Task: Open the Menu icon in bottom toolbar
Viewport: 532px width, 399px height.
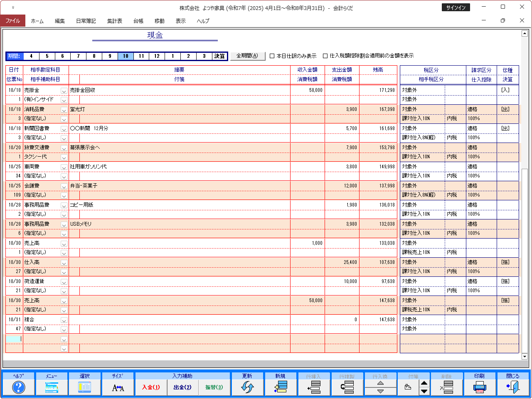Action: (52, 387)
